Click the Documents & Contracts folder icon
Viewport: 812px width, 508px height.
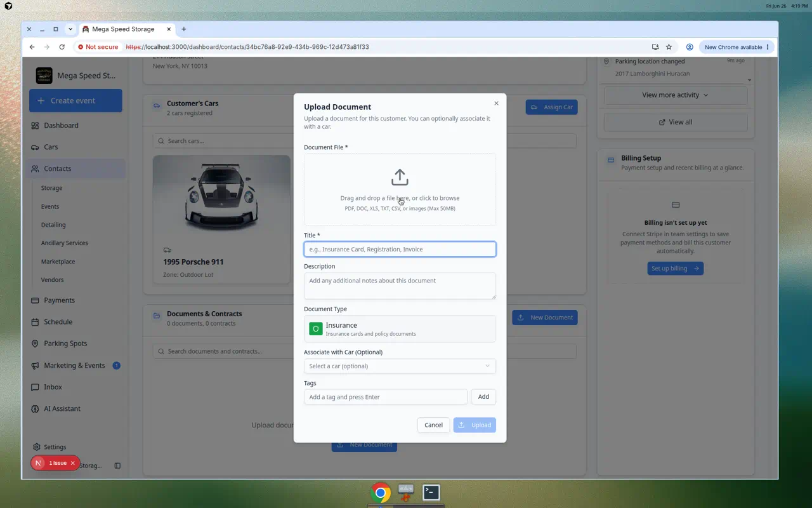[157, 316]
